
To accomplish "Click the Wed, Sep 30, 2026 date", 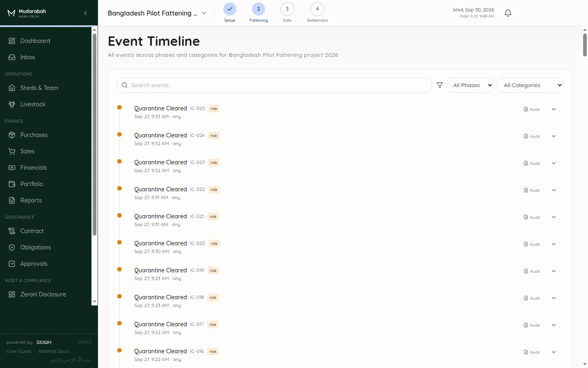I will 473,10.
